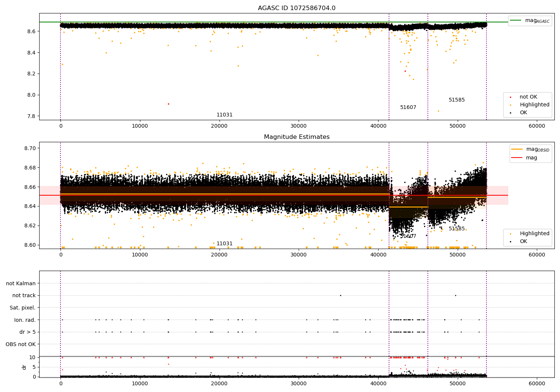Select 'not OK' in the top plot legend

[x=528, y=97]
